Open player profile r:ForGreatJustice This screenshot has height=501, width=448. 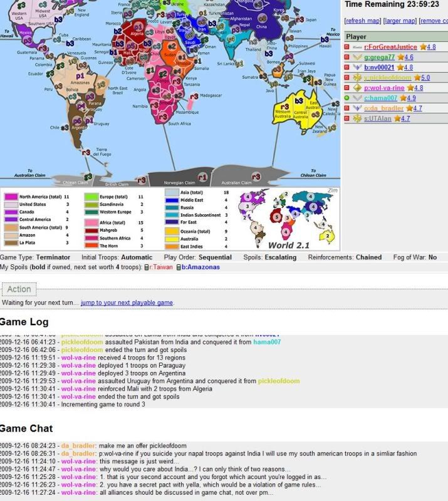(389, 47)
